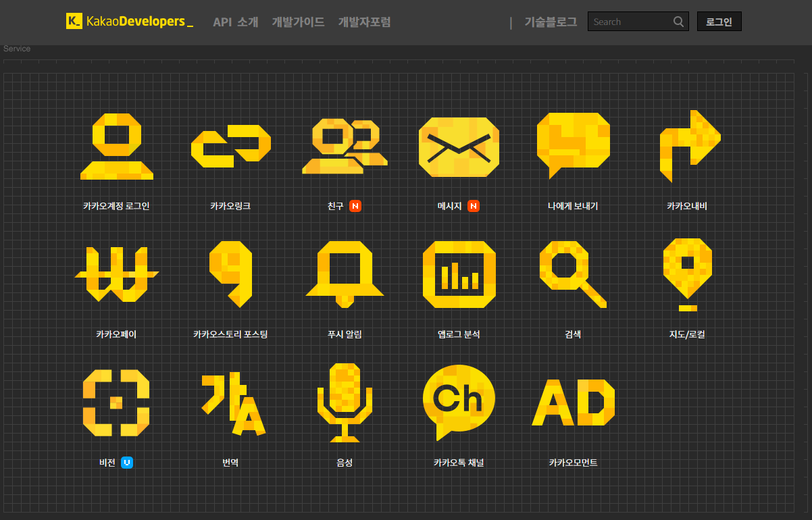The width and height of the screenshot is (812, 520).
Task: Open the Kakao account login person icon
Action: [117, 147]
